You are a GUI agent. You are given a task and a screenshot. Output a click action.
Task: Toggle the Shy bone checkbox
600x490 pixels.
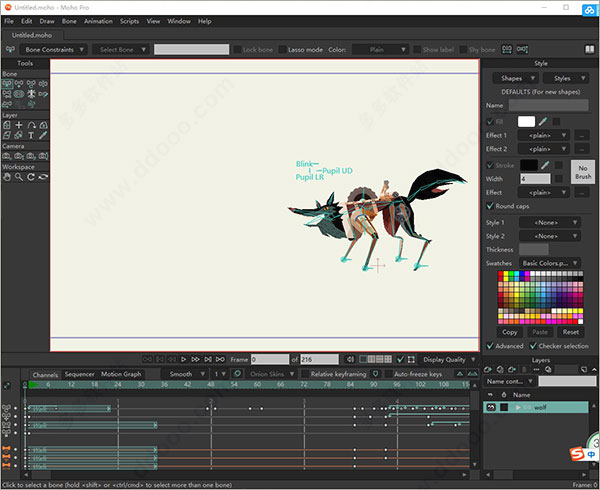pos(463,49)
